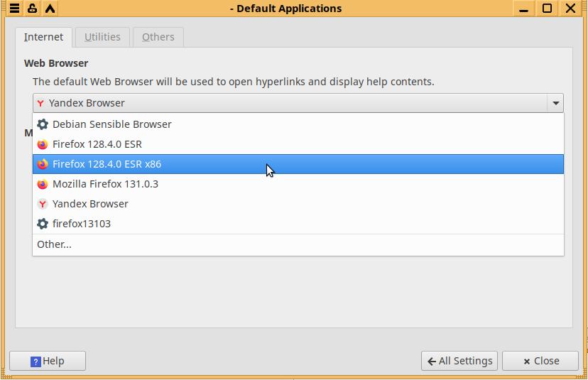588x380 pixels.
Task: Click the Firefox icon beside Mozilla Firefox 131.0.3
Action: [x=43, y=184]
